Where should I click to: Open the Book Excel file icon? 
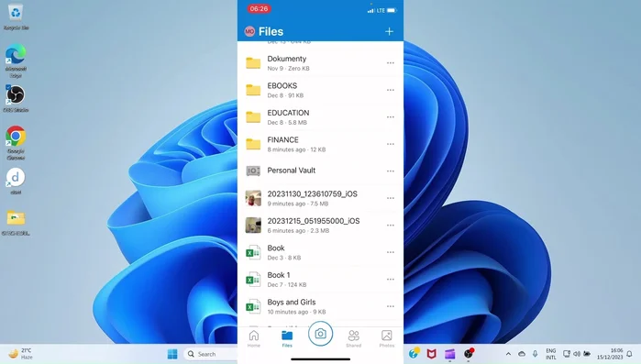tap(253, 252)
